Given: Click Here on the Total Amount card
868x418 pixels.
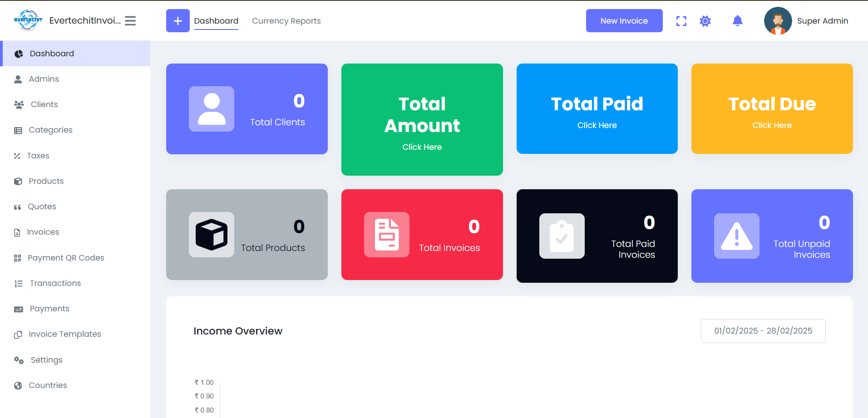Looking at the screenshot, I should [422, 147].
